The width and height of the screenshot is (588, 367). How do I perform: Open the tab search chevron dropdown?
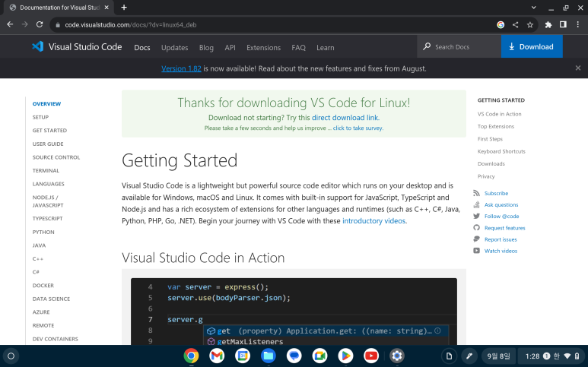pyautogui.click(x=534, y=8)
